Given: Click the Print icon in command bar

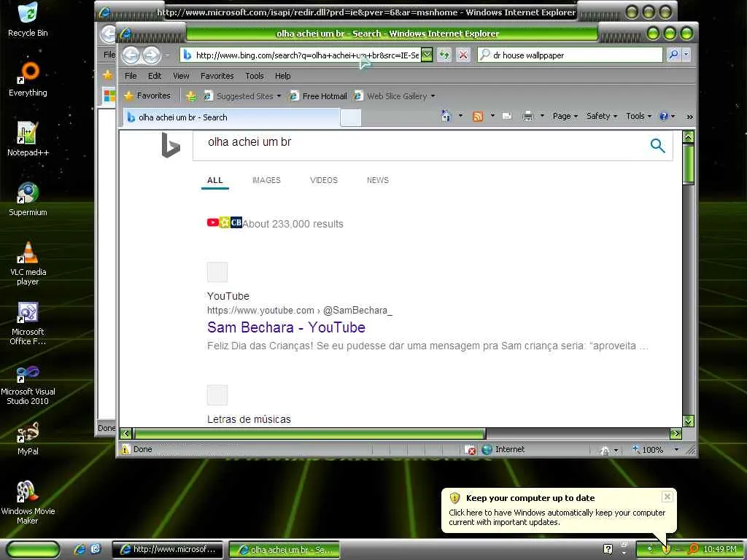Looking at the screenshot, I should [x=528, y=116].
